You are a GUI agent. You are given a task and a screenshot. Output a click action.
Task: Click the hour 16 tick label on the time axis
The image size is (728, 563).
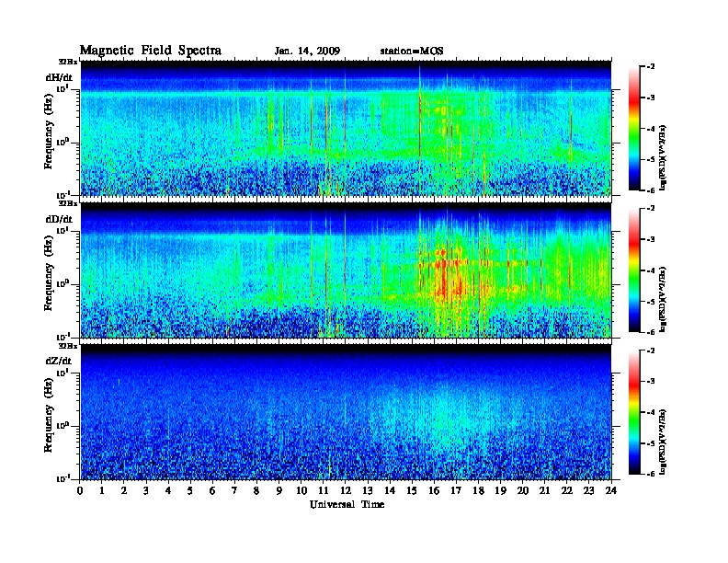point(434,491)
